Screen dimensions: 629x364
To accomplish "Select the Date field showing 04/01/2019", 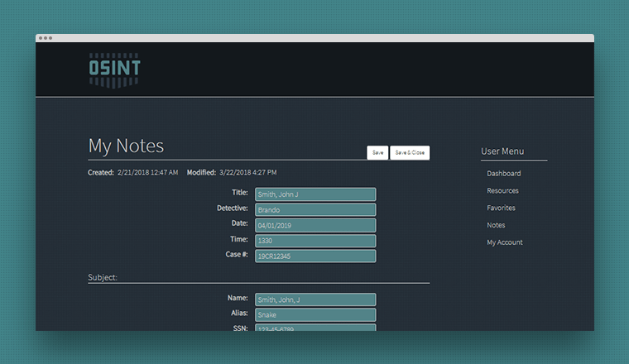I will pyautogui.click(x=314, y=225).
